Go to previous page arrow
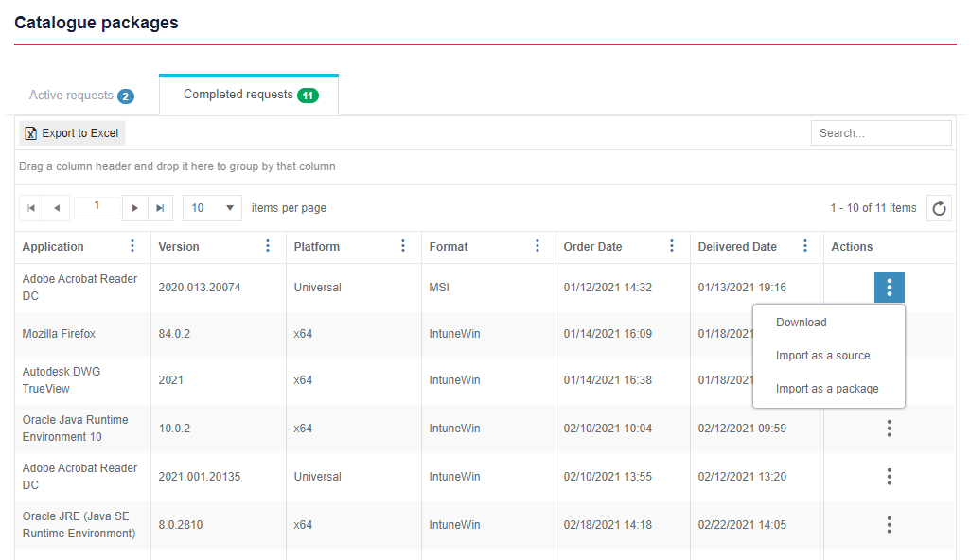 point(57,208)
